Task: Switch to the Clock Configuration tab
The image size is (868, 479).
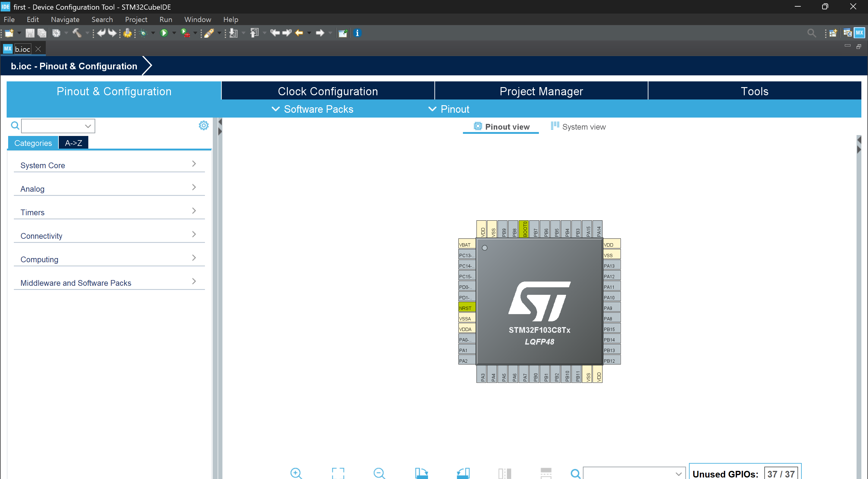Action: pyautogui.click(x=328, y=91)
